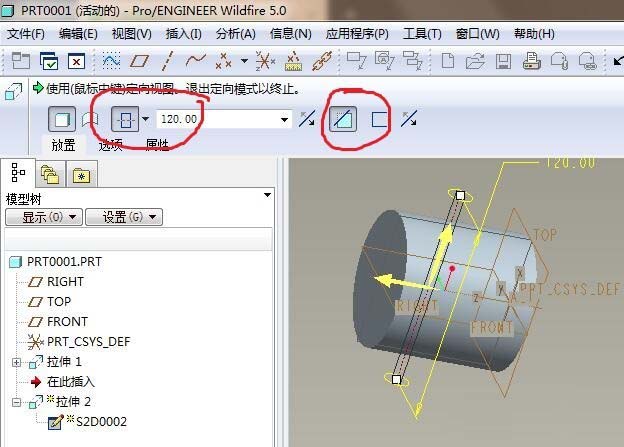Flip the material removal side
The image size is (624, 447).
[x=409, y=119]
